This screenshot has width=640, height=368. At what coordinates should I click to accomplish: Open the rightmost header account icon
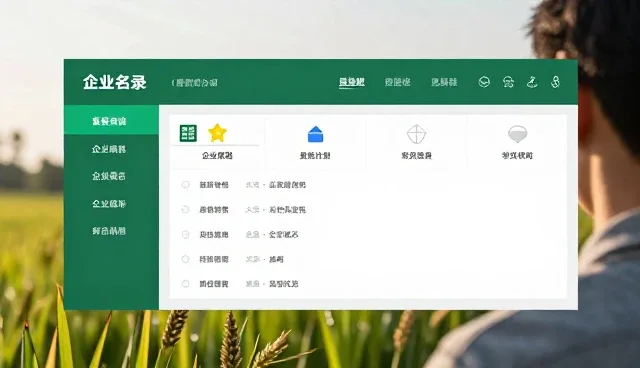[x=555, y=82]
